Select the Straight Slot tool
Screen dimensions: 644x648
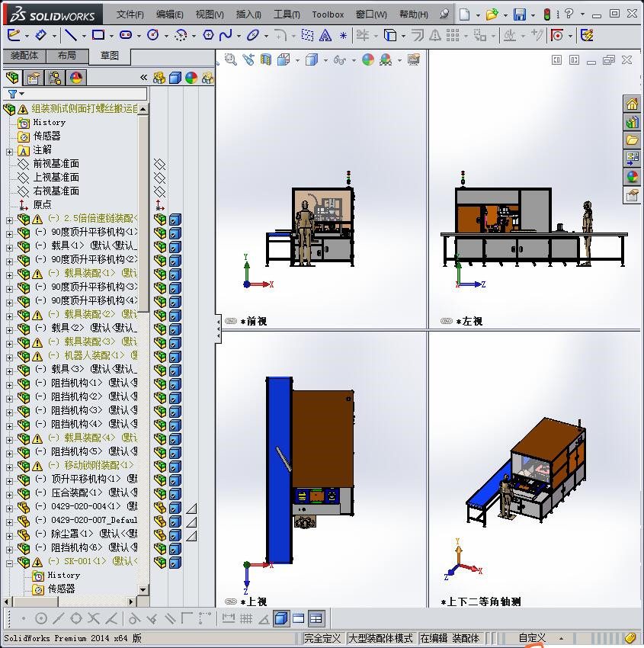125,35
